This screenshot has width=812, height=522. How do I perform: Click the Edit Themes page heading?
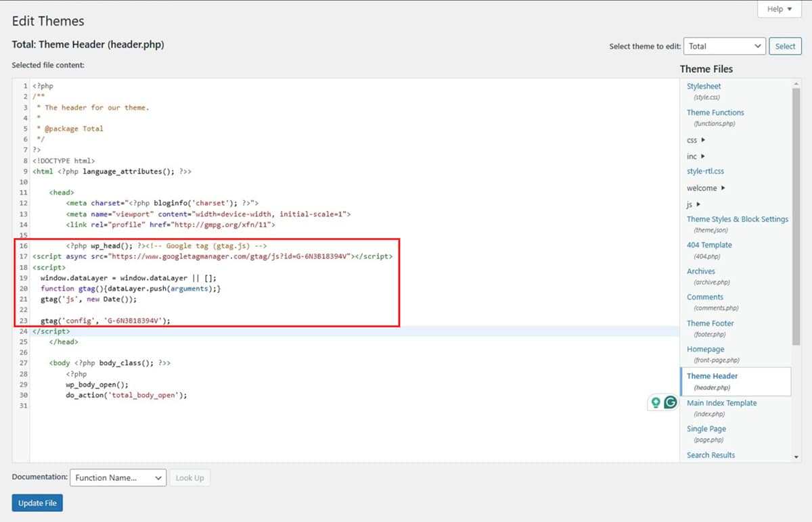pyautogui.click(x=48, y=21)
